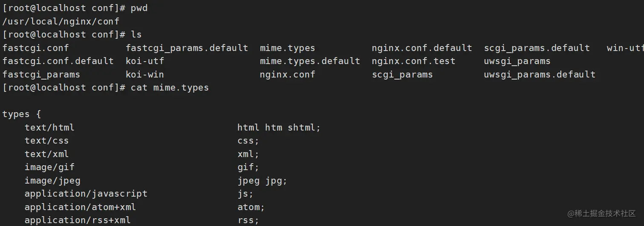Select the fastcgi_params.default file name
644x226 pixels.
click(187, 48)
